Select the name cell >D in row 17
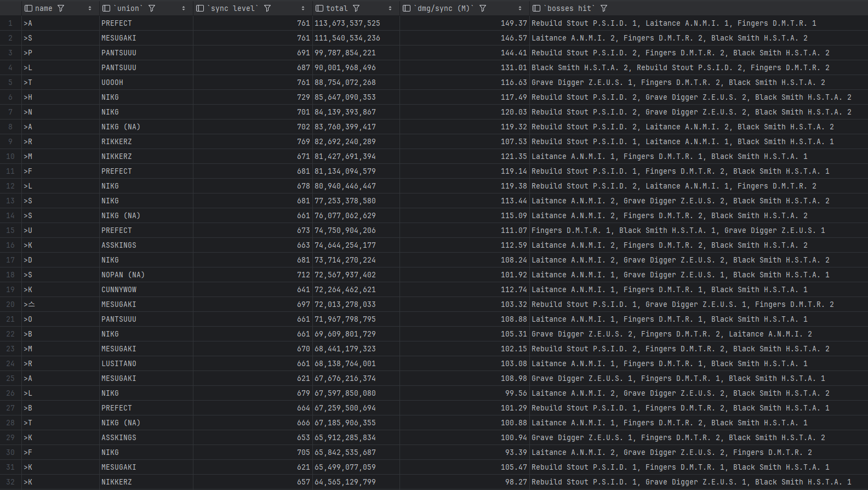 (x=60, y=260)
